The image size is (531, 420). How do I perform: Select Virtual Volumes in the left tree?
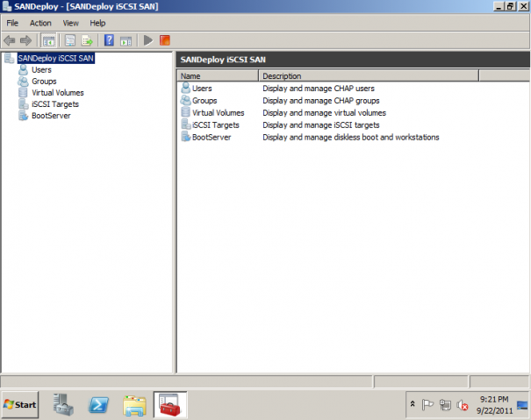[58, 93]
